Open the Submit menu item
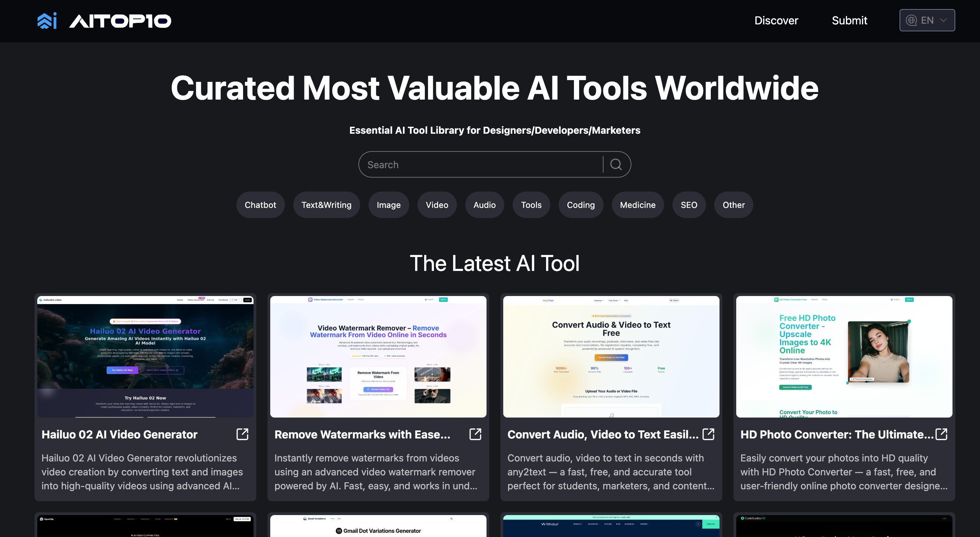Image resolution: width=980 pixels, height=537 pixels. pos(849,21)
